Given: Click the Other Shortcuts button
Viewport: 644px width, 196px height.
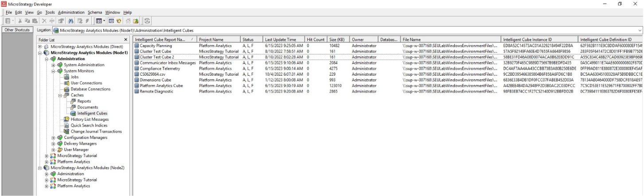Looking at the screenshot, I should 17,30.
